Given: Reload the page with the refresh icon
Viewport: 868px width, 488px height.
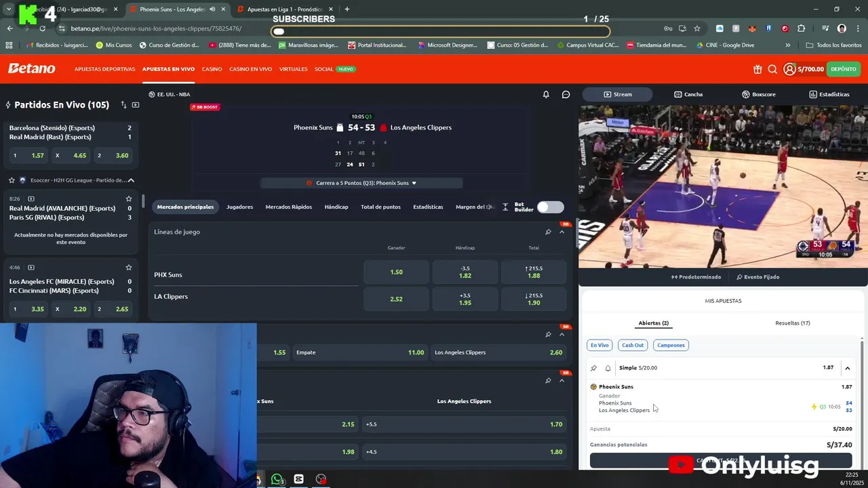Looking at the screenshot, I should point(42,28).
